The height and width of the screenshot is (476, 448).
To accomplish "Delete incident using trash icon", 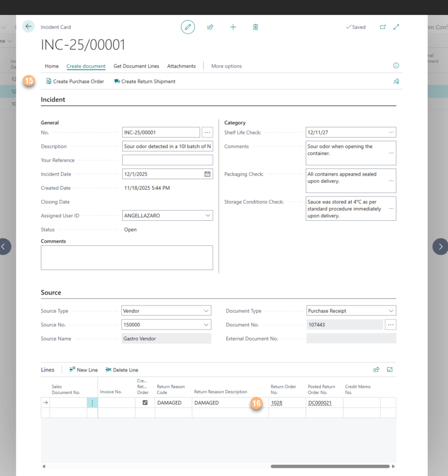I will 255,27.
